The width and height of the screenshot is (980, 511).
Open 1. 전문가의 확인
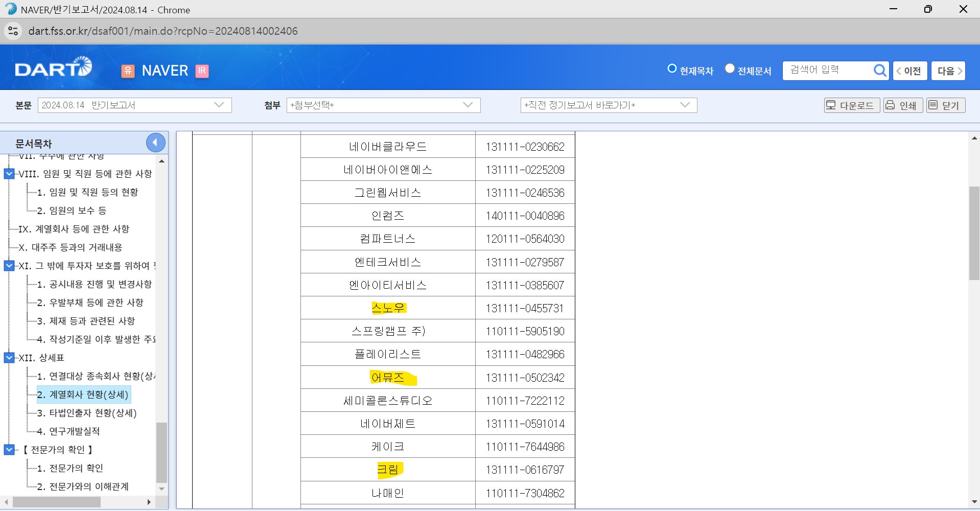[70, 468]
